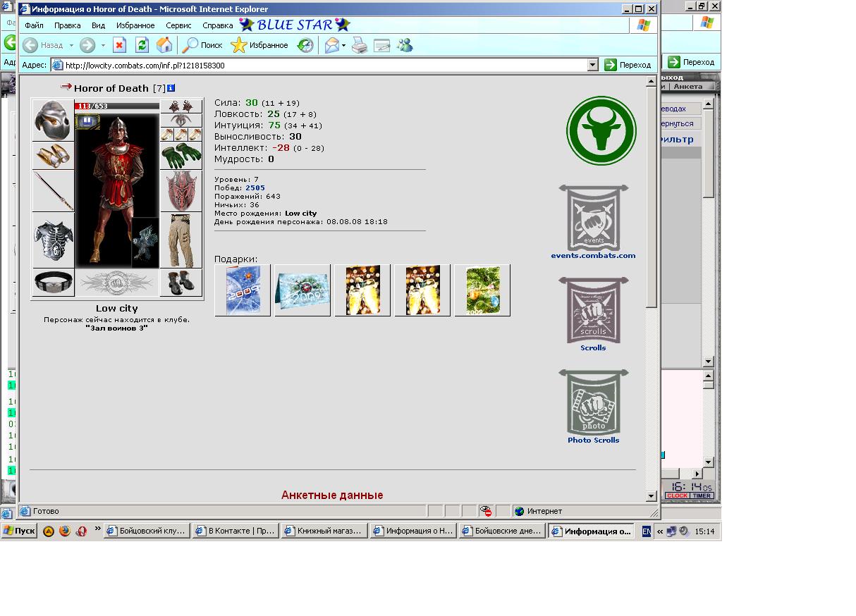The image size is (856, 616).
Task: Click the page vertical scrollbar down arrow
Action: pos(651,495)
